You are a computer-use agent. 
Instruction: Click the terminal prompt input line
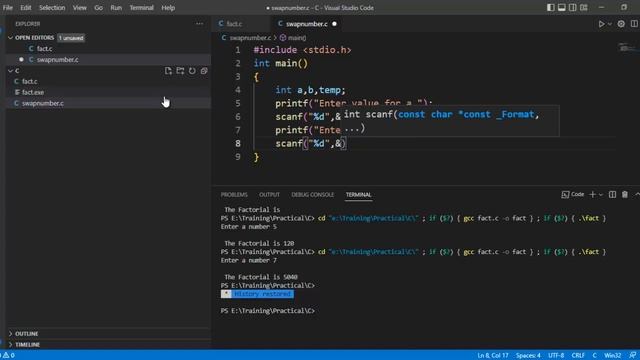coord(268,311)
